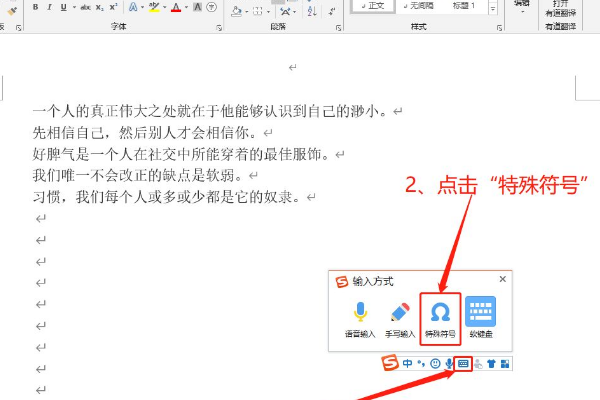Open the emoji smiley face on IME toolbar
The height and width of the screenshot is (400, 600).
coord(435,363)
